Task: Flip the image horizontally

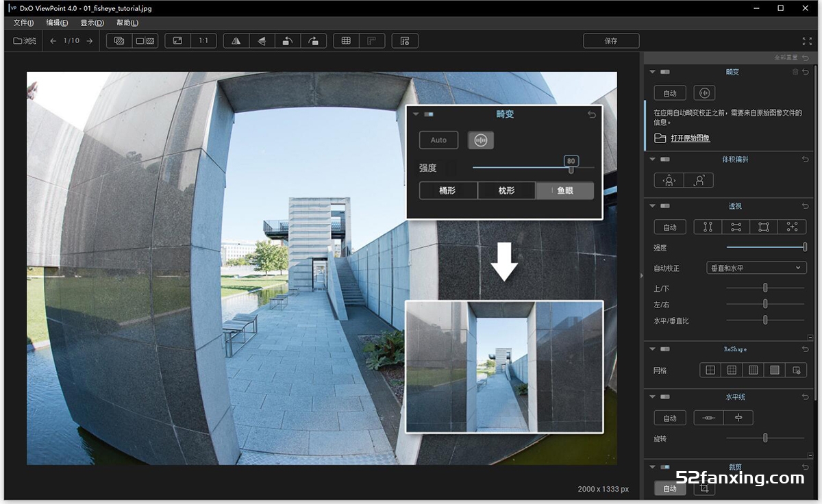Action: [236, 41]
